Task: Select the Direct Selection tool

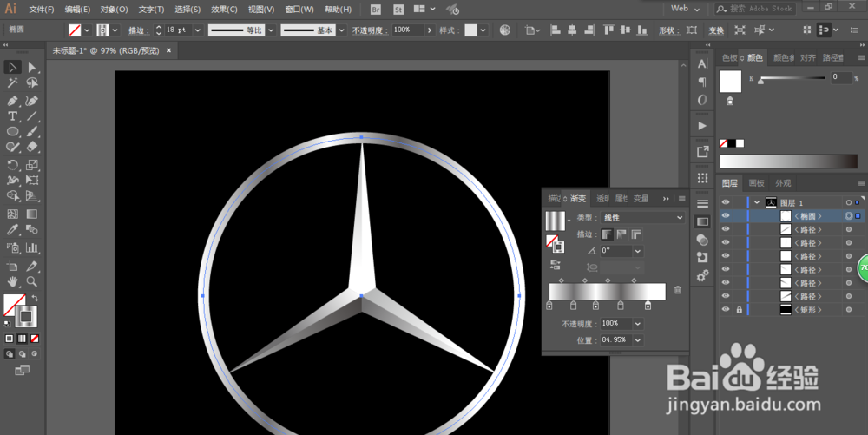Action: tap(32, 67)
